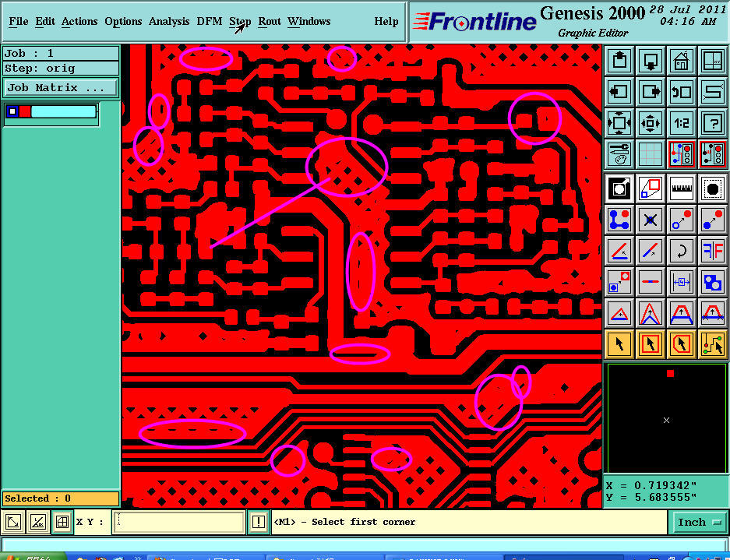Open the Options menu
The image size is (730, 560).
pyautogui.click(x=123, y=21)
